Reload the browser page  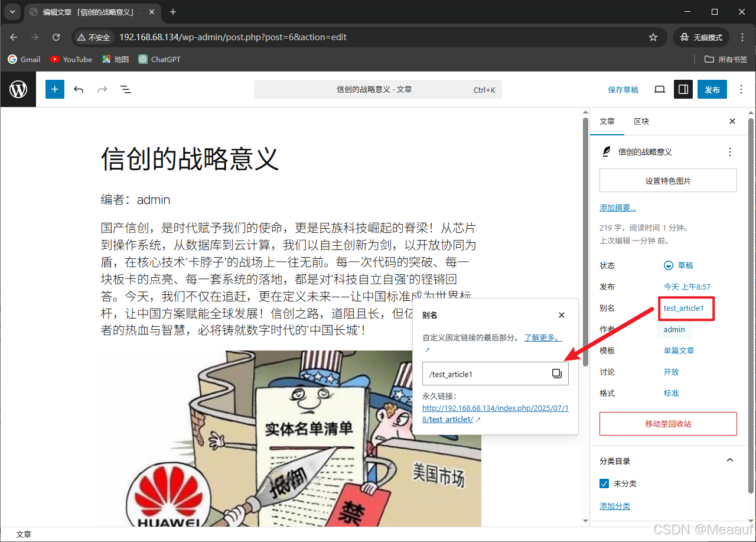pos(56,37)
